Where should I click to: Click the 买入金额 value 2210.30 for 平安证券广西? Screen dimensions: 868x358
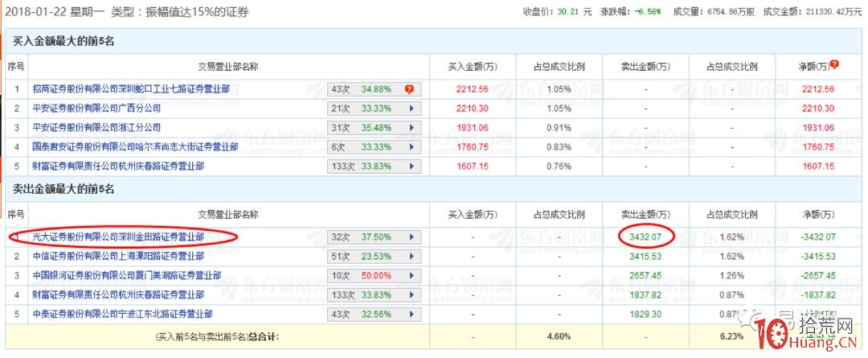[x=473, y=108]
